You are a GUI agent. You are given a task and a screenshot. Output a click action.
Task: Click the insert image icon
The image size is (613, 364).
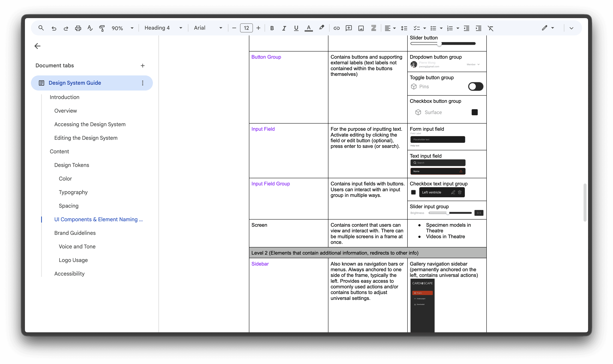(x=361, y=28)
